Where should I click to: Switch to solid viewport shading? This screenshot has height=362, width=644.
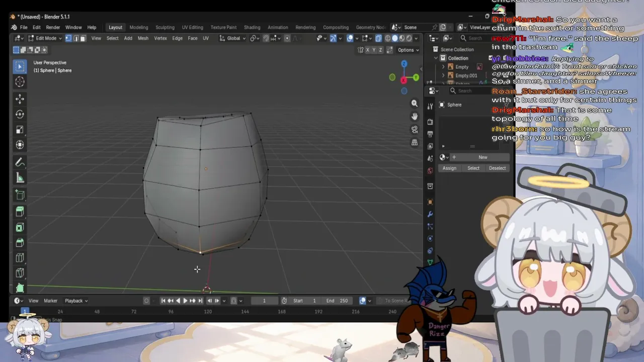coord(395,38)
